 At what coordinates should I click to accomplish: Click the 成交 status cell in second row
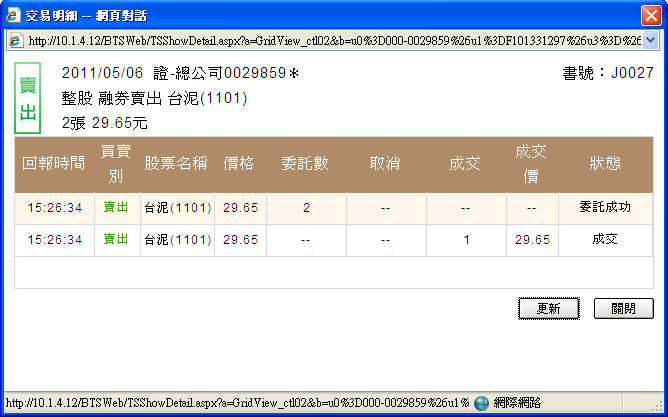[605, 239]
